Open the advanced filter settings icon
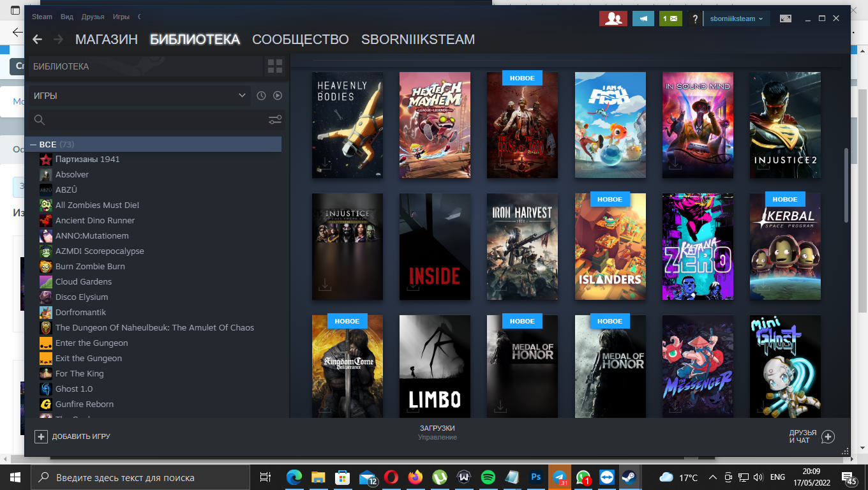Viewport: 868px width, 490px height. pyautogui.click(x=275, y=120)
